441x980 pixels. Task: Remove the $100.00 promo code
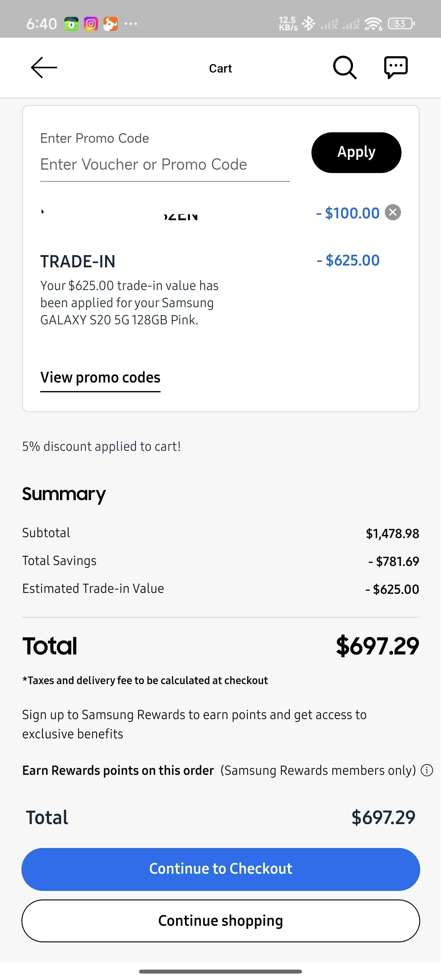(393, 212)
